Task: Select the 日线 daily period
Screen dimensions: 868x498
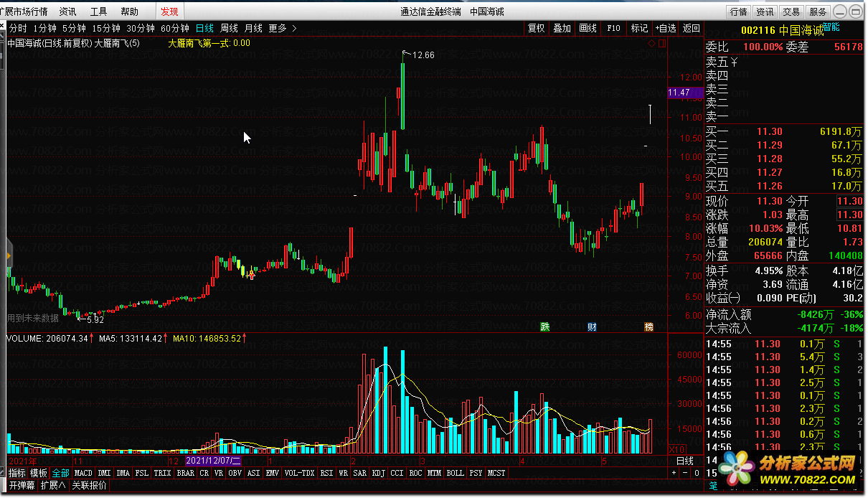Action: (x=205, y=28)
